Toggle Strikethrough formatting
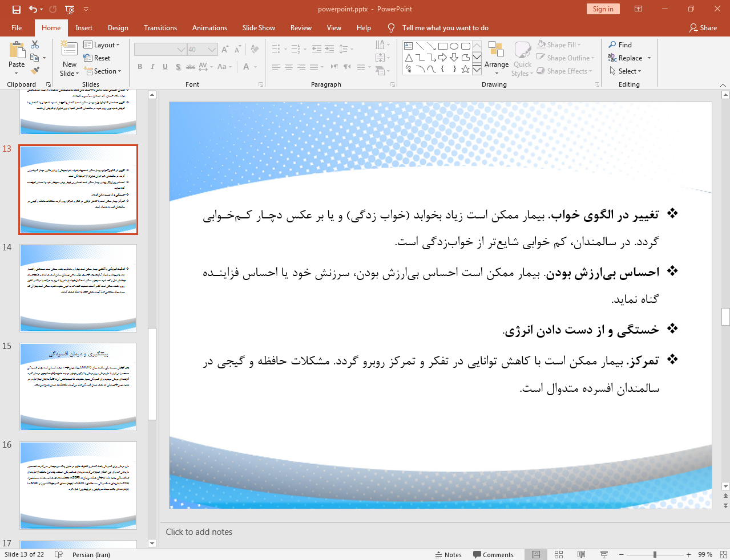Image resolution: width=730 pixels, height=560 pixels. pos(191,67)
